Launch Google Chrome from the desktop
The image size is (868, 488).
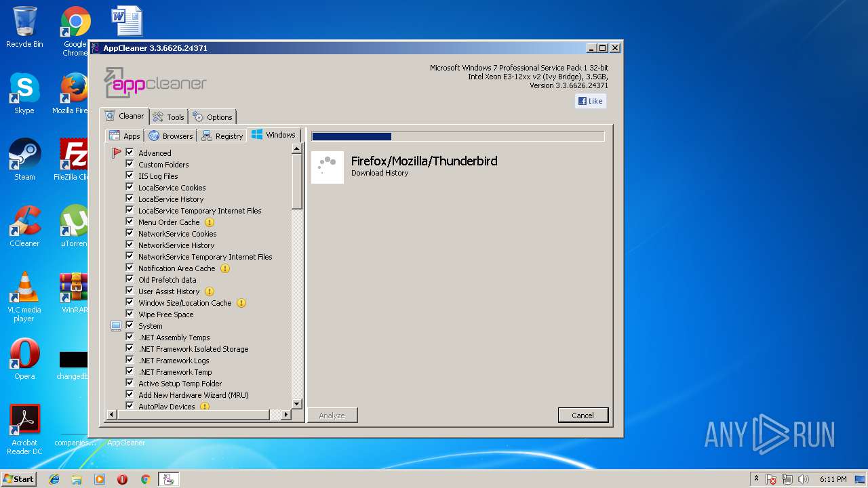click(75, 30)
